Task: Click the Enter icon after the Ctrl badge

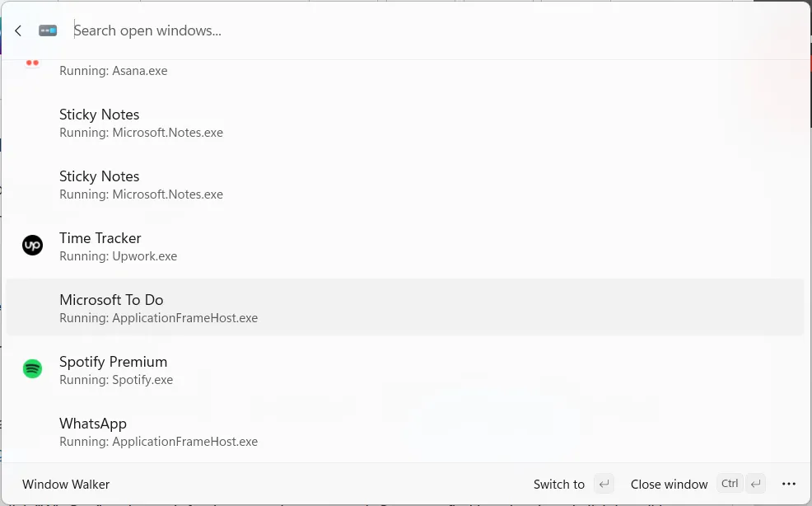Action: pos(755,484)
